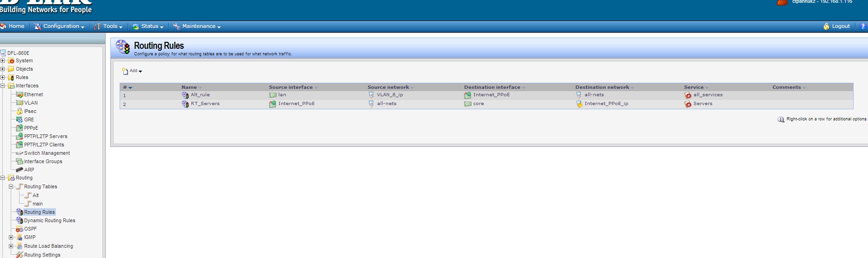Viewport: 868px width, 258px height.
Task: Open the Alt_rule routing rule
Action: pyautogui.click(x=200, y=95)
